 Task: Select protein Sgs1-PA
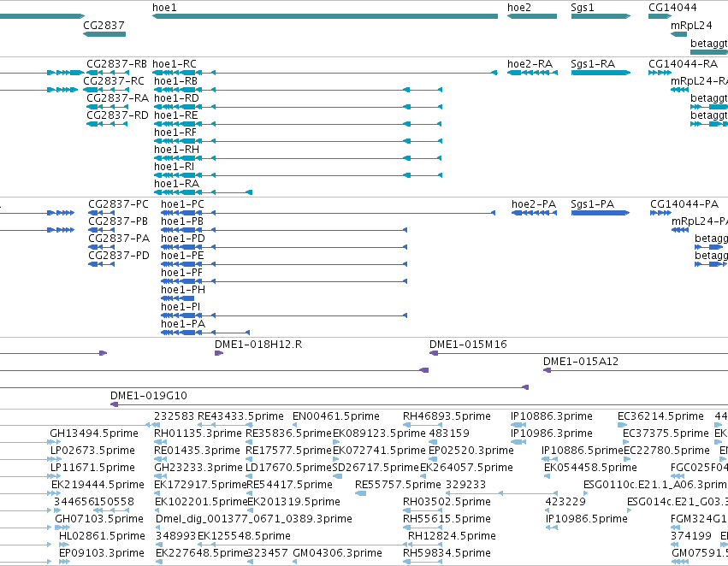pyautogui.click(x=593, y=204)
